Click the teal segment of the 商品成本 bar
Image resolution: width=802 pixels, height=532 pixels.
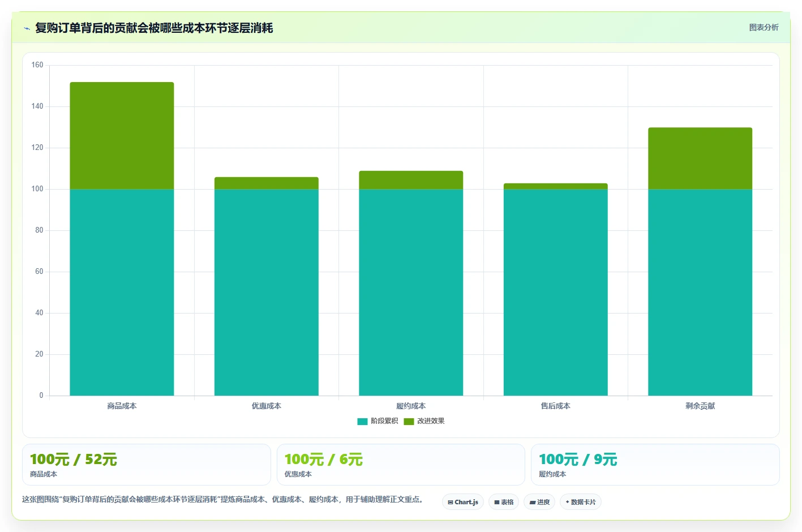(x=122, y=292)
